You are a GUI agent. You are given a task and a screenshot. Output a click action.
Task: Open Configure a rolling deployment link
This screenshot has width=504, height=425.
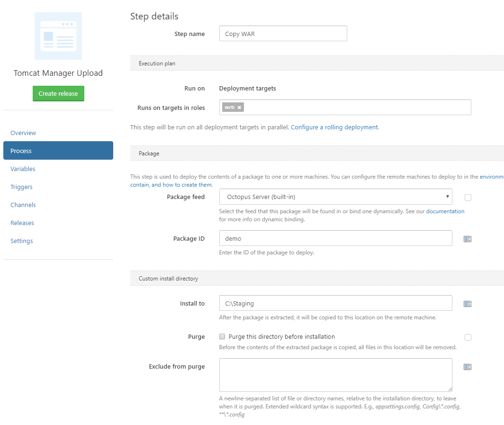(x=334, y=127)
